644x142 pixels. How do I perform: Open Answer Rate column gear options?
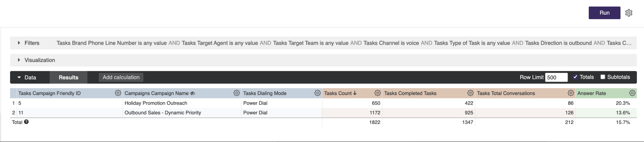[x=632, y=93]
